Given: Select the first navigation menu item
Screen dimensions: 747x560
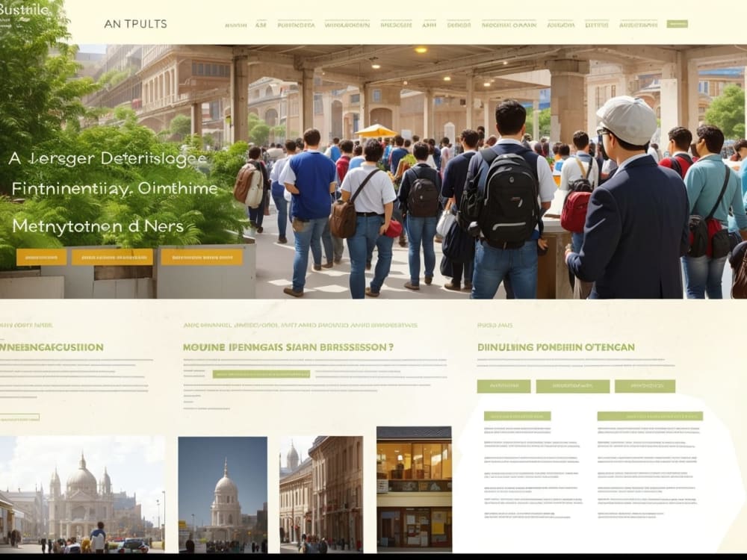Looking at the screenshot, I should tap(236, 23).
